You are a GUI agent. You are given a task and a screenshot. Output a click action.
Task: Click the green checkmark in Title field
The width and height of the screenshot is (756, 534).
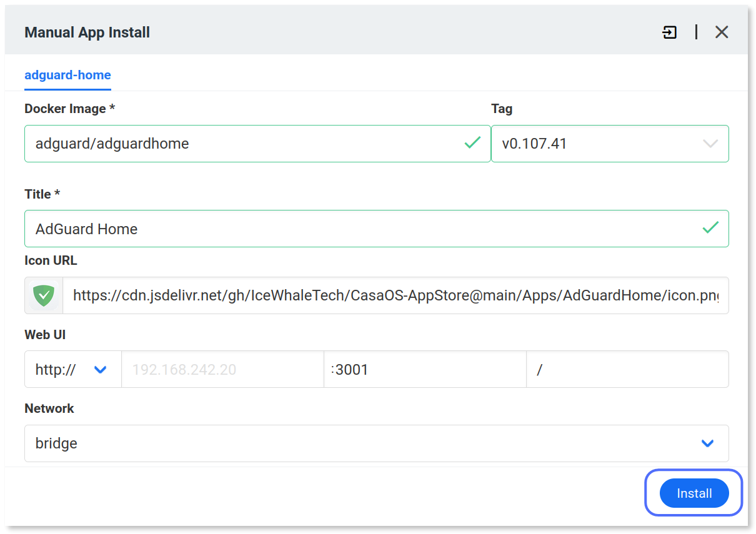click(x=710, y=228)
